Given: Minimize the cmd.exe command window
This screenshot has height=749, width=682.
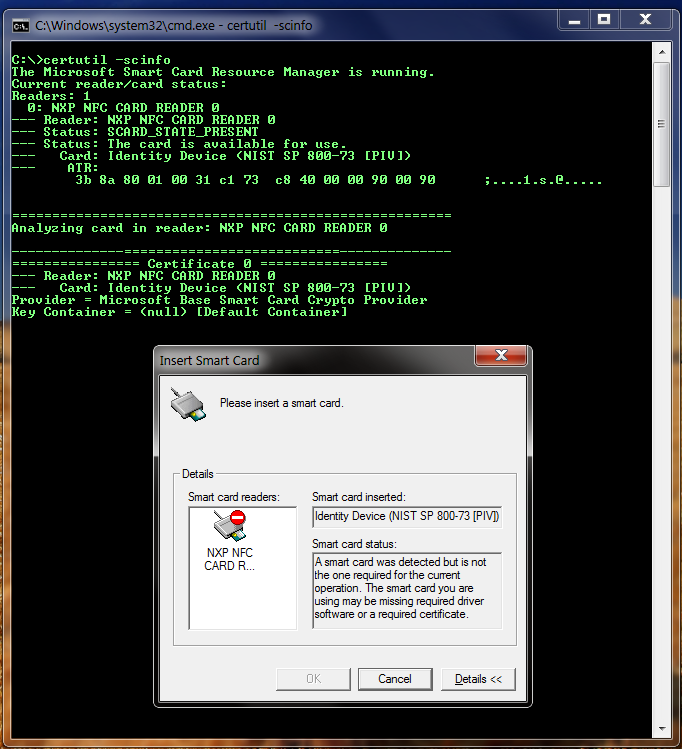Looking at the screenshot, I should click(571, 19).
